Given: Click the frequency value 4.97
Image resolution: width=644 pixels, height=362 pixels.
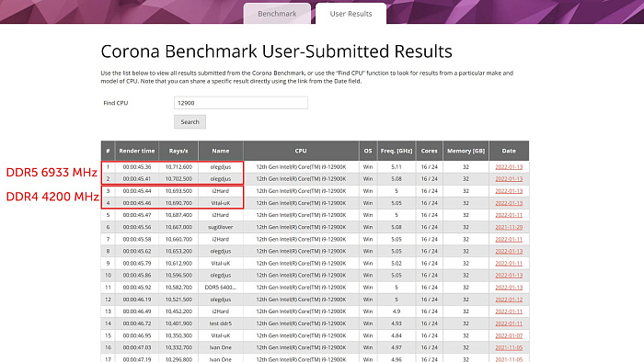Looking at the screenshot, I should 397,347.
